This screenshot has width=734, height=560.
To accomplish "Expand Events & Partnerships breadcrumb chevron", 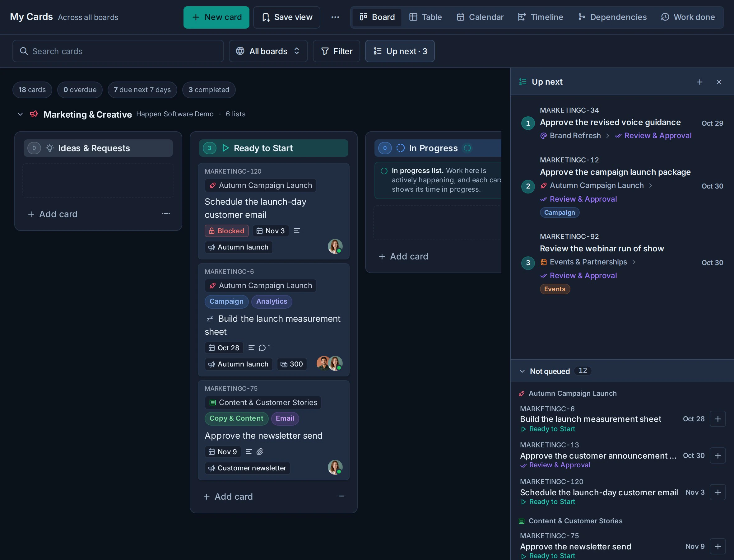I will coord(633,262).
